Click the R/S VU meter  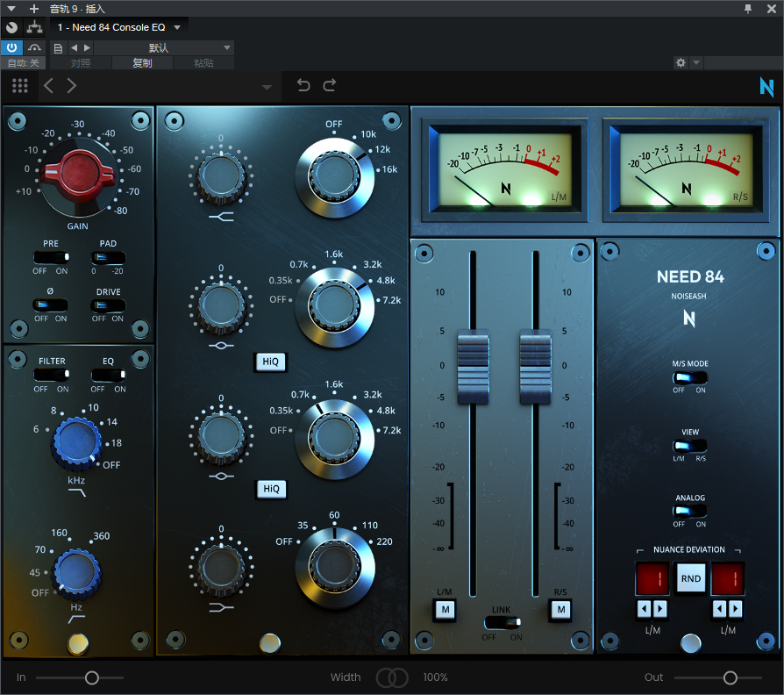[686, 170]
